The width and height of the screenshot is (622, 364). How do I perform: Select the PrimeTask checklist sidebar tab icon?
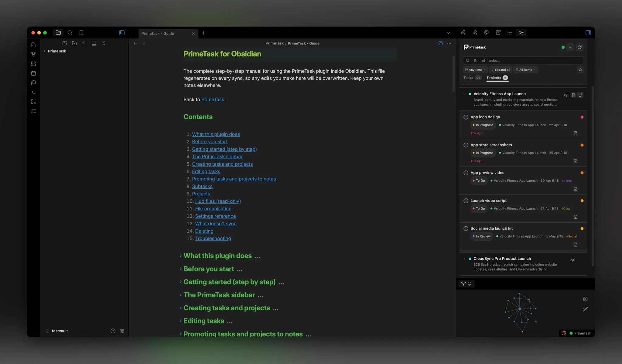click(x=521, y=33)
